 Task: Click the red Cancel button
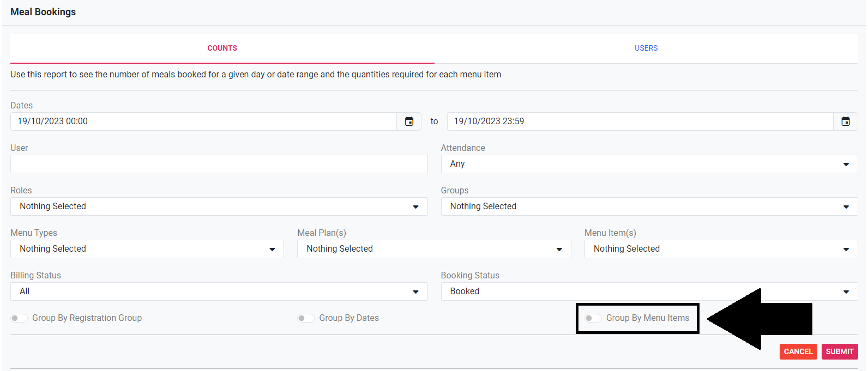[x=798, y=351]
